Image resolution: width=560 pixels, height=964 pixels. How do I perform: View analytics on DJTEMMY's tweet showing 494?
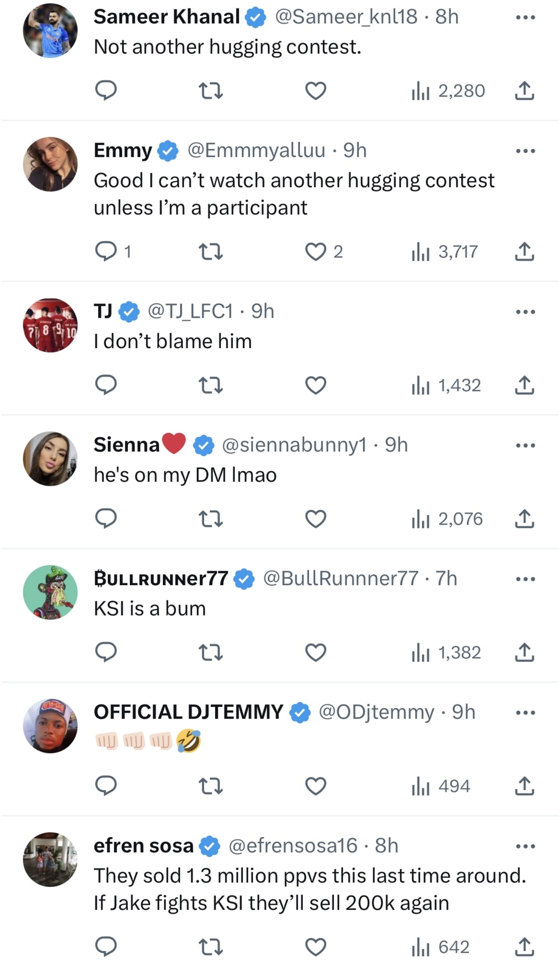point(441,786)
